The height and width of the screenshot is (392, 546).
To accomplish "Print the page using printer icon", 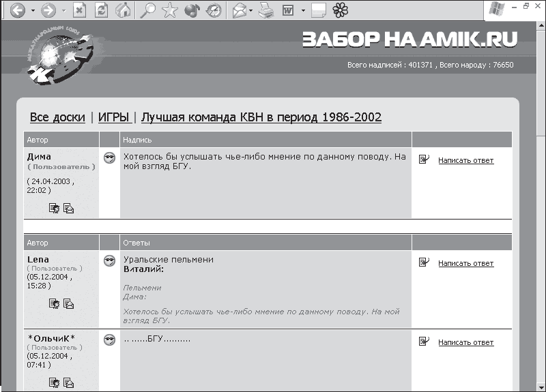I will click(x=267, y=10).
